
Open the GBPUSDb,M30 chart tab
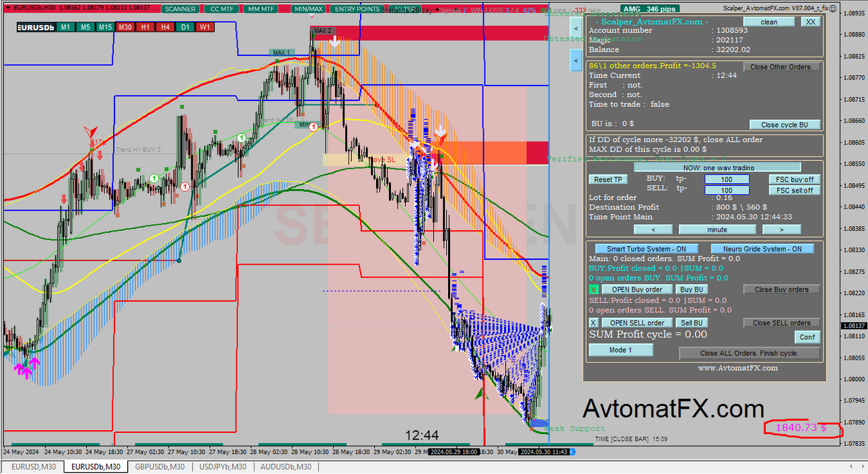pos(160,467)
